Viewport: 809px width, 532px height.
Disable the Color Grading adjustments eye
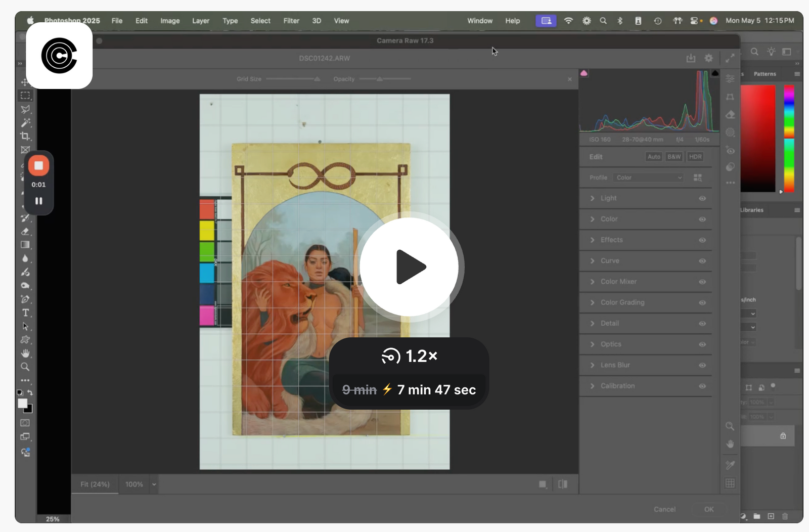click(702, 302)
